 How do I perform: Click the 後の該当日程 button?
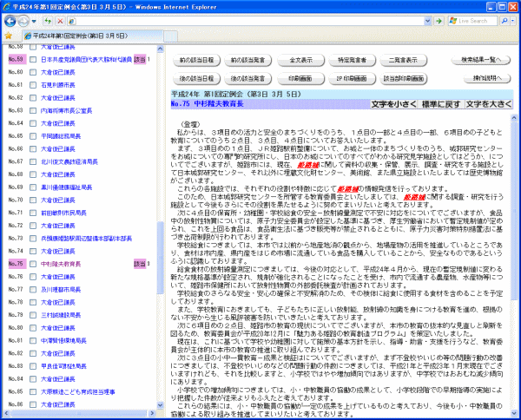[196, 79]
